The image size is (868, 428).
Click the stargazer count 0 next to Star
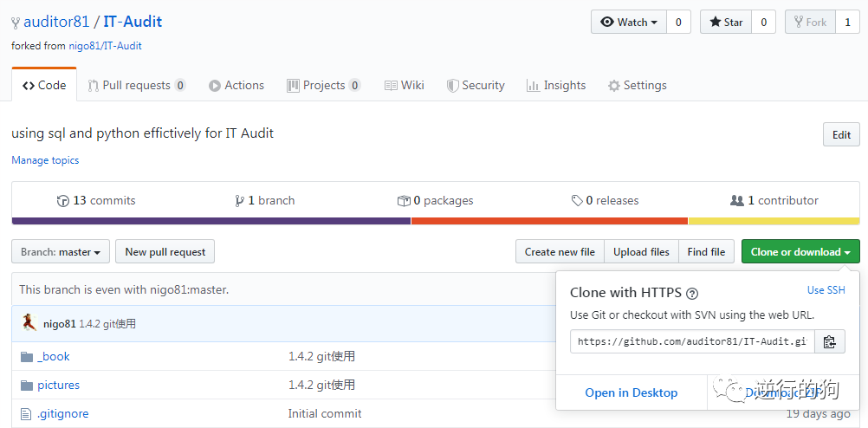click(764, 23)
